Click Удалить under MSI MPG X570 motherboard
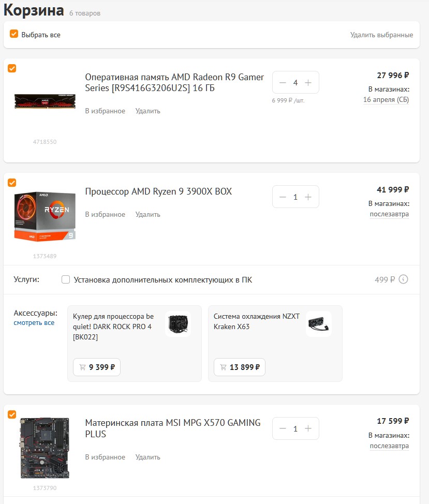This screenshot has height=504, width=429. click(x=148, y=457)
